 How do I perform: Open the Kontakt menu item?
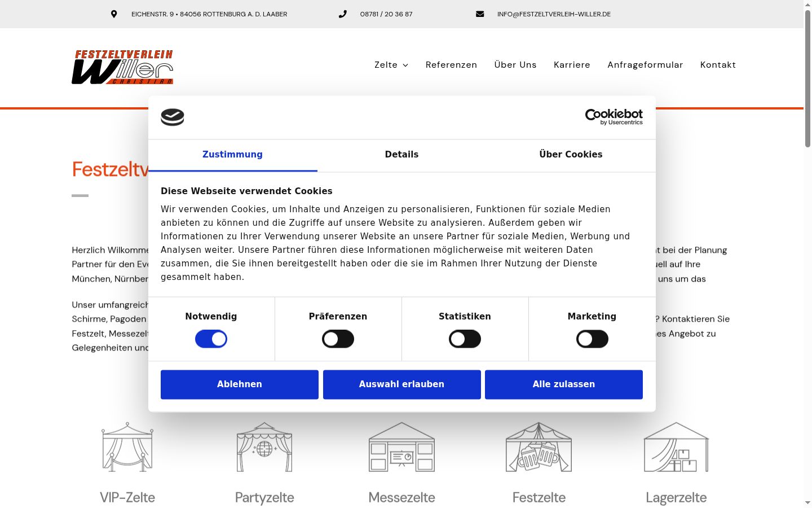[718, 65]
